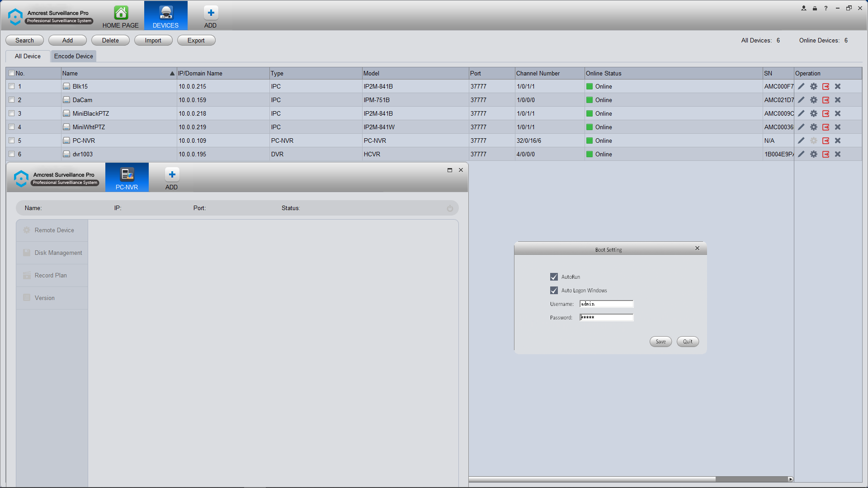Click the red logout icon for Blk15
This screenshot has height=488, width=868.
826,86
